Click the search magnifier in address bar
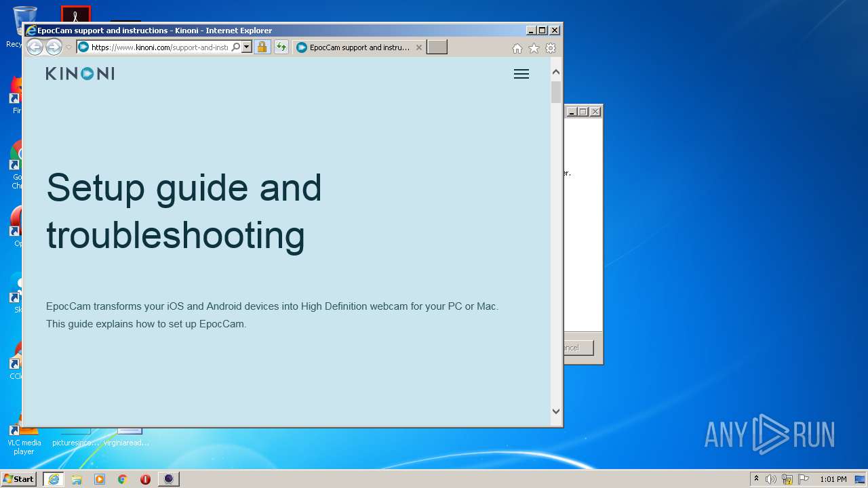Image resolution: width=868 pixels, height=488 pixels. (x=235, y=47)
